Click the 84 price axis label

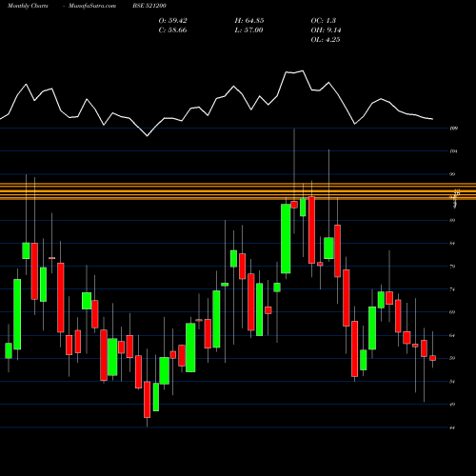(x=452, y=244)
